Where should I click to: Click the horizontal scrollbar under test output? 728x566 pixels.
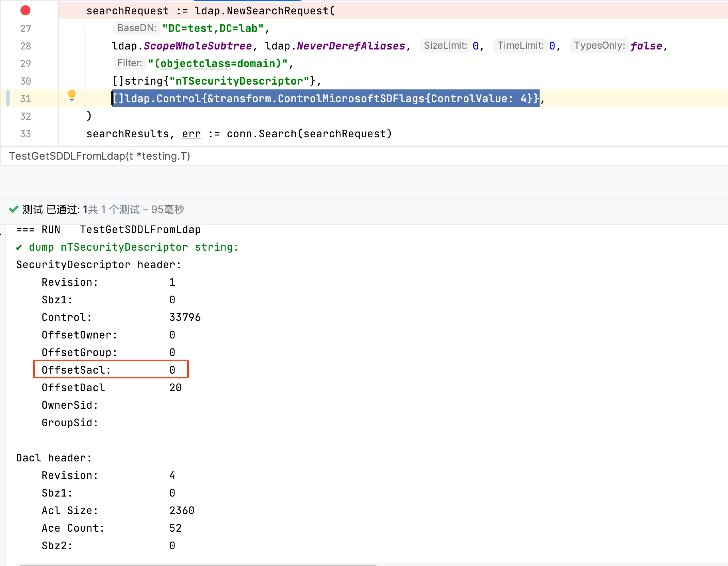tap(198, 564)
